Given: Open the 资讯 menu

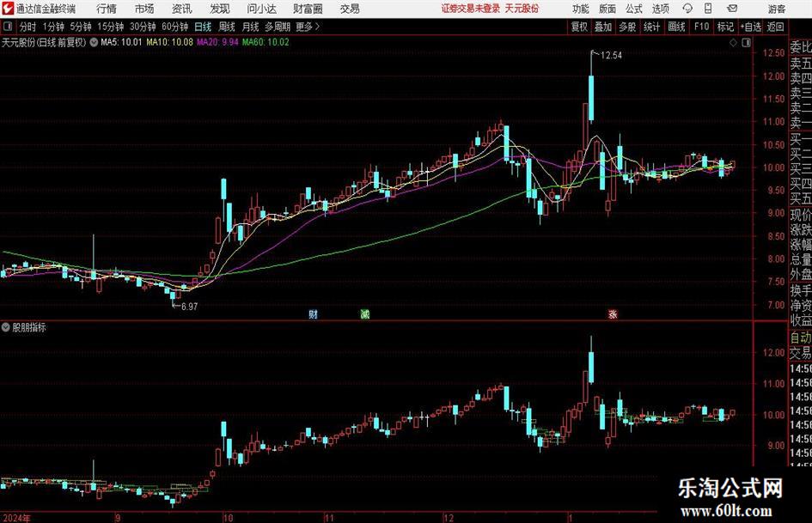Looking at the screenshot, I should 182,9.
